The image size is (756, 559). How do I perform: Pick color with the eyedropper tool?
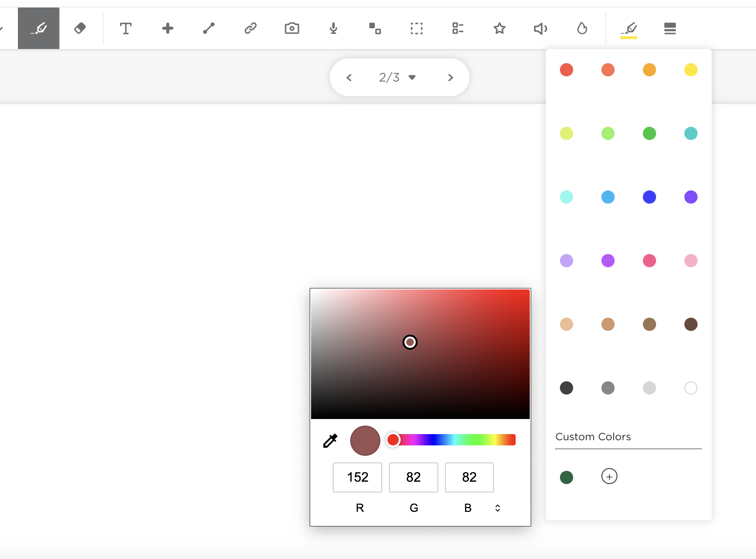coord(330,441)
